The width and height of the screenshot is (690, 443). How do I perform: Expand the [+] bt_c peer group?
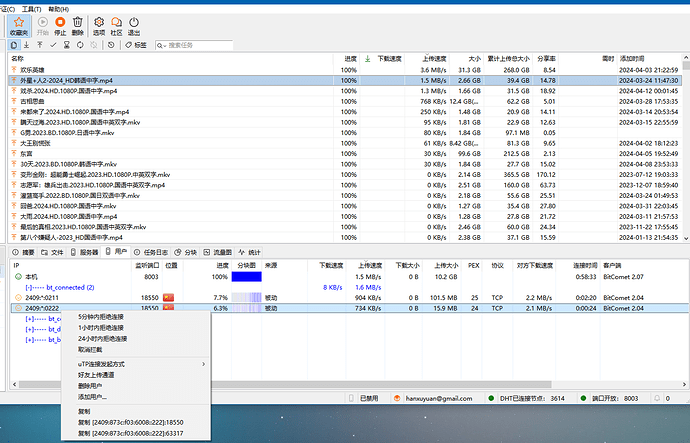point(29,319)
